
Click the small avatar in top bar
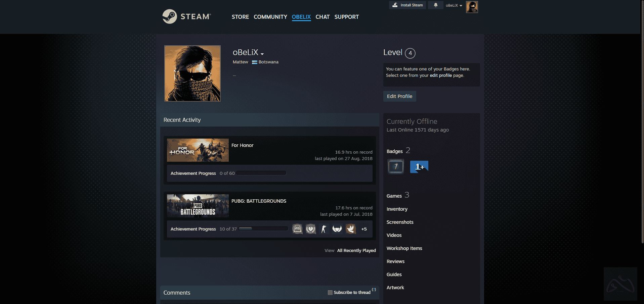pyautogui.click(x=472, y=7)
